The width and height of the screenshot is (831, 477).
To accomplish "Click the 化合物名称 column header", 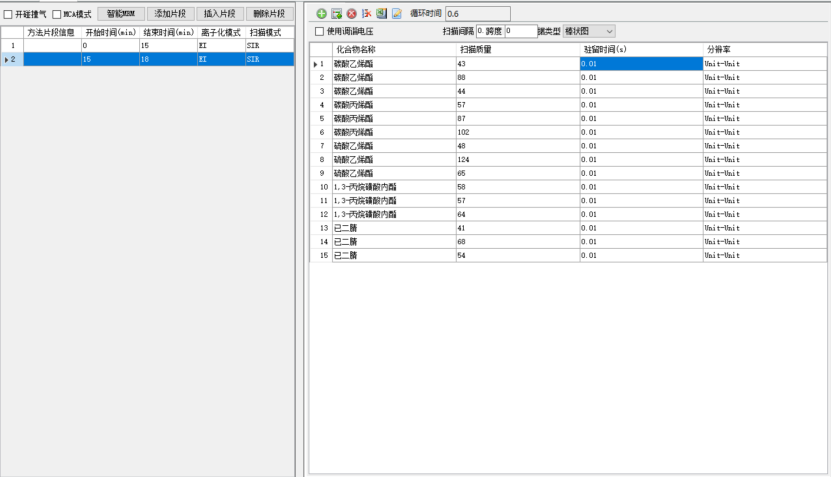I will (x=394, y=49).
